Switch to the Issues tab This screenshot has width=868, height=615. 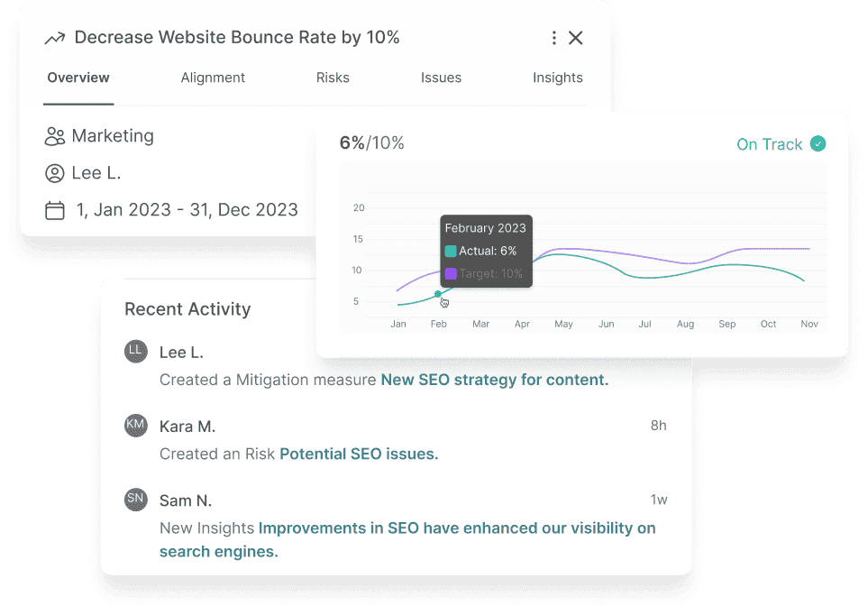click(441, 78)
